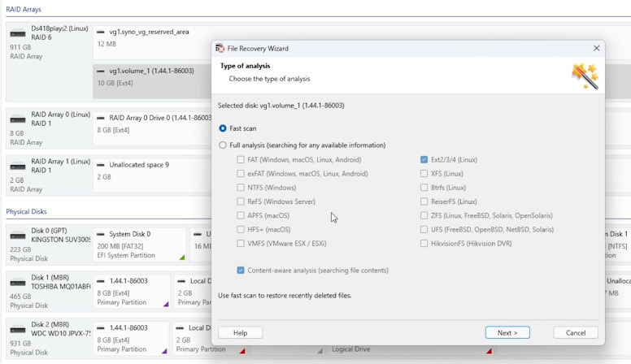Click the 'Use fast scan to restore' hint text

[x=285, y=295]
